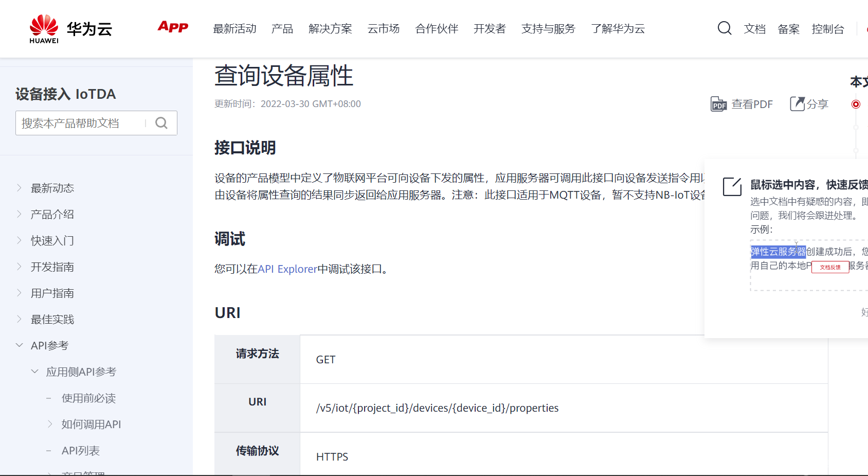
Task: Open 用户指南 sidebar item
Action: coord(52,293)
